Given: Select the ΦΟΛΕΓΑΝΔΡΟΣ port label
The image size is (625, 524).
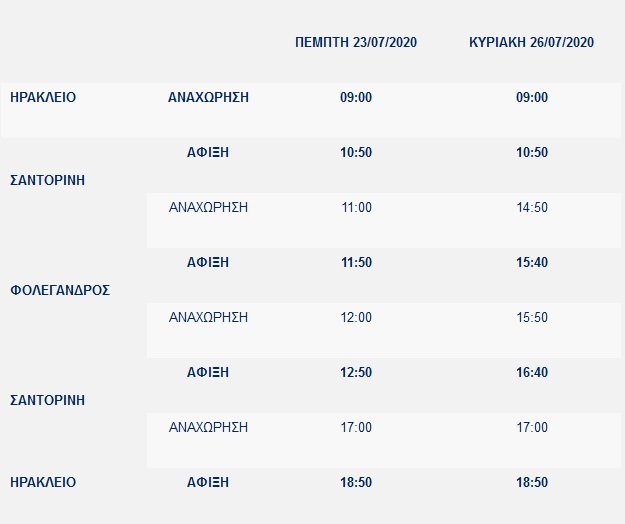Looking at the screenshot, I should (x=60, y=290).
